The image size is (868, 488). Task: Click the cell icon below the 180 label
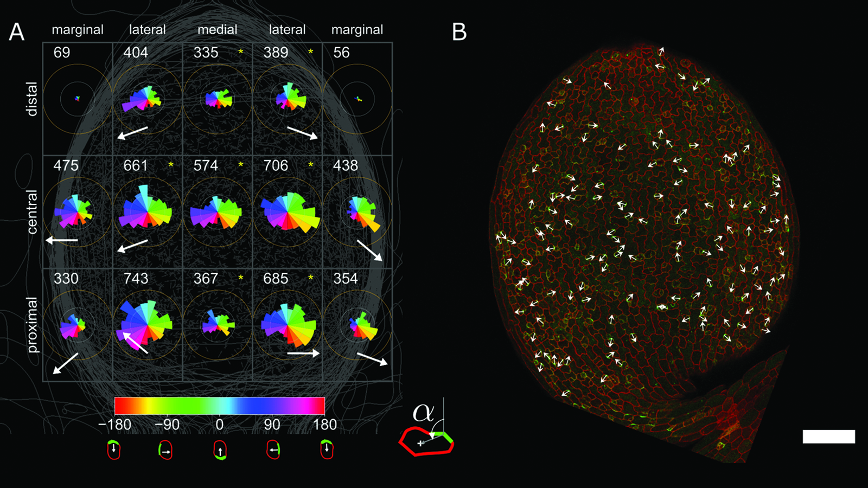(326, 450)
